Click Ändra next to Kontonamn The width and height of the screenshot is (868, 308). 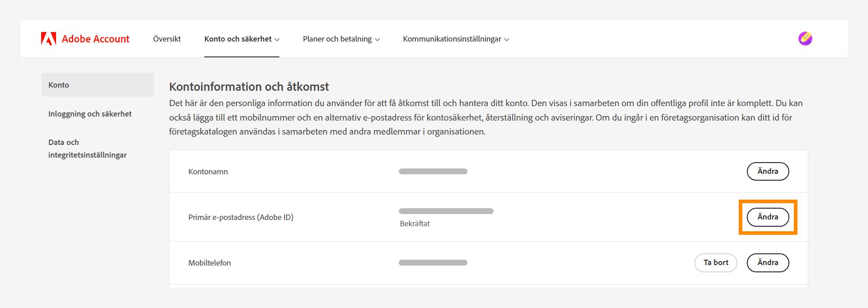(x=768, y=172)
